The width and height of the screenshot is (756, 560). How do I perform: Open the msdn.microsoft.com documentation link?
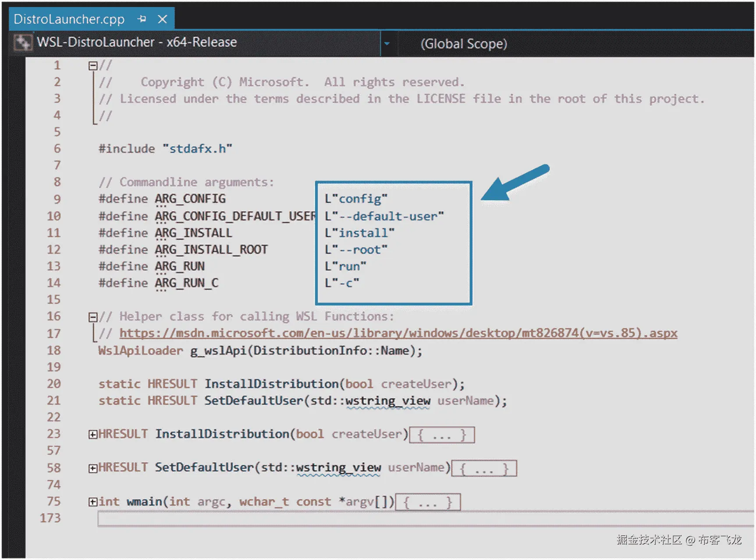(x=398, y=333)
